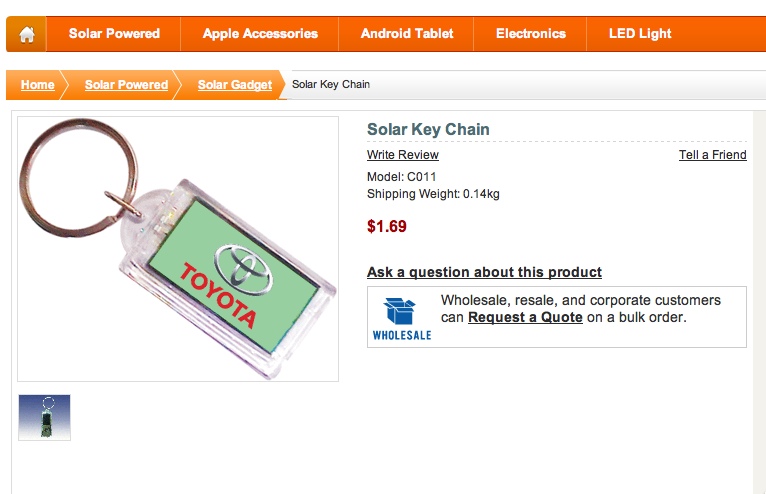This screenshot has height=494, width=766.
Task: Click the WHOLESALE label under box icon
Action: pos(402,335)
